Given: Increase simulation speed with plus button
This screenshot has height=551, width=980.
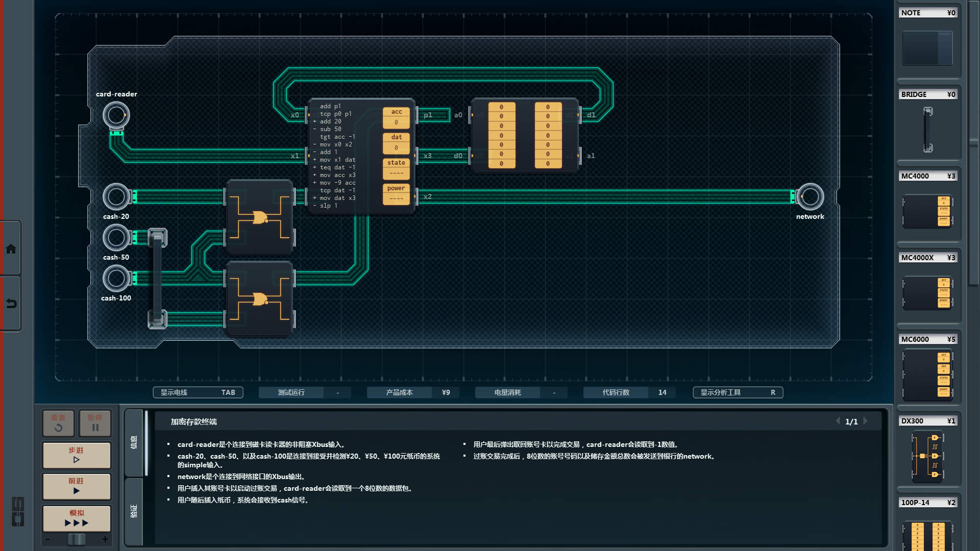Looking at the screenshot, I should [105, 539].
